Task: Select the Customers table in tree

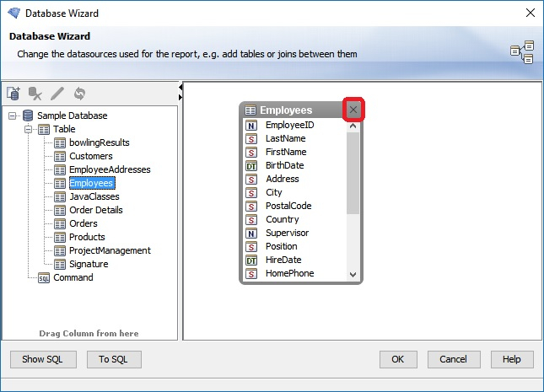Action: (90, 156)
